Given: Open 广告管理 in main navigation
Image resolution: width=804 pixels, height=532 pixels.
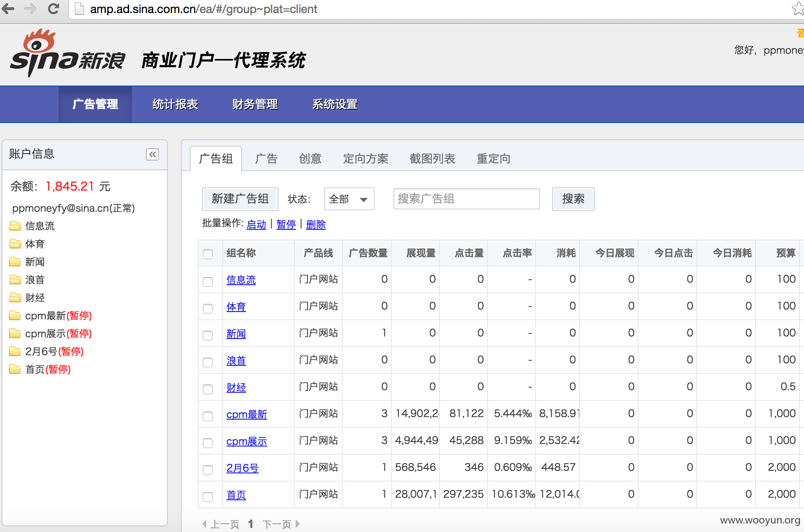Looking at the screenshot, I should [95, 104].
